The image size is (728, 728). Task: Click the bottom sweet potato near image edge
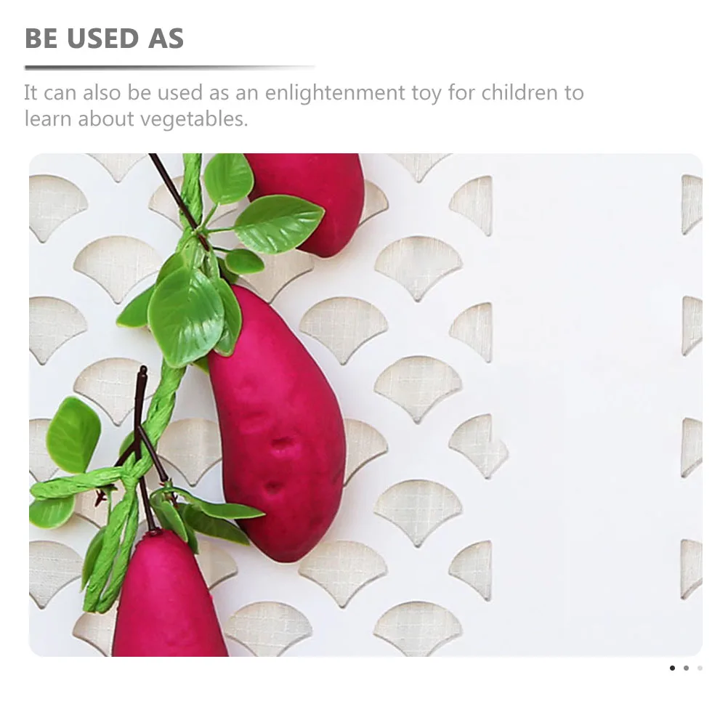coord(169,596)
